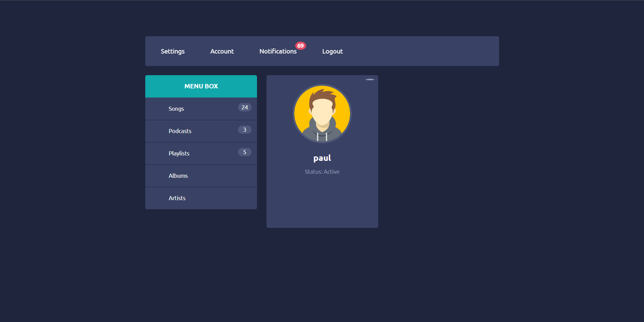Click blank space right of Logout in navbar

click(423, 51)
